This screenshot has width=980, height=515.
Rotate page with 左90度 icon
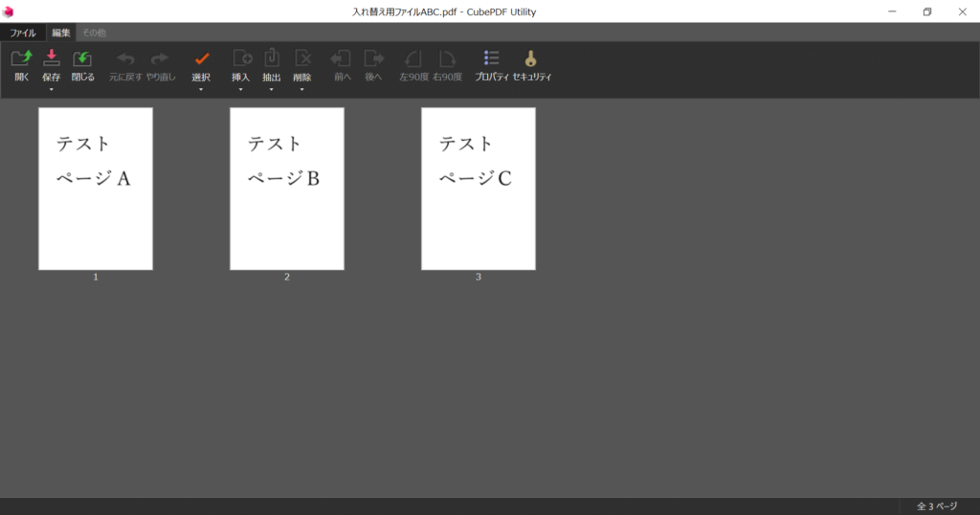coord(413,58)
